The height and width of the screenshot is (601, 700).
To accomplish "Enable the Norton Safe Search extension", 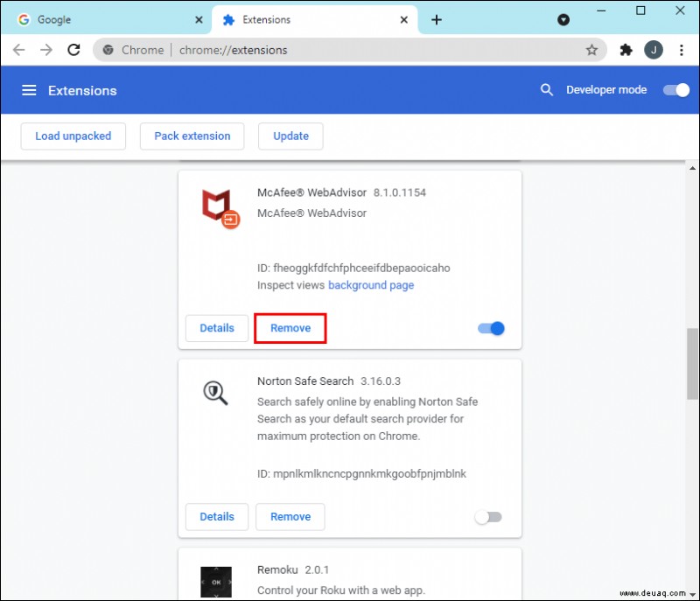I will click(x=488, y=517).
